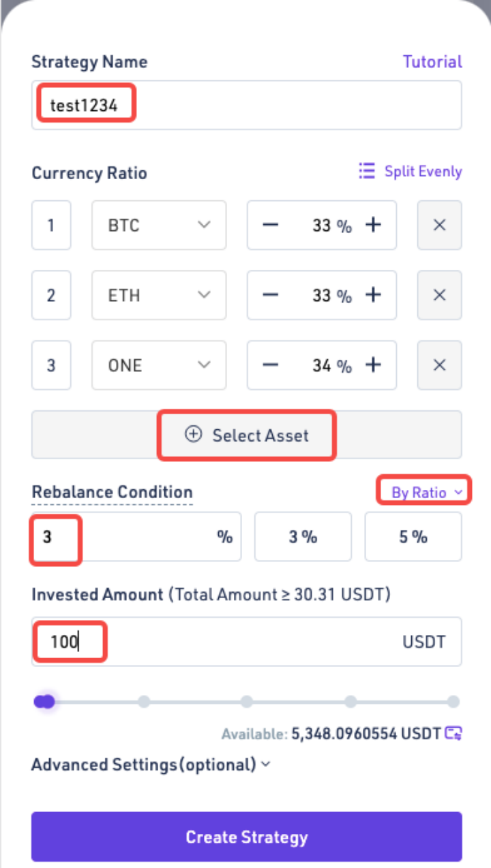Remove BTC row with X icon
Viewport: 491px width, 868px height.
click(439, 226)
